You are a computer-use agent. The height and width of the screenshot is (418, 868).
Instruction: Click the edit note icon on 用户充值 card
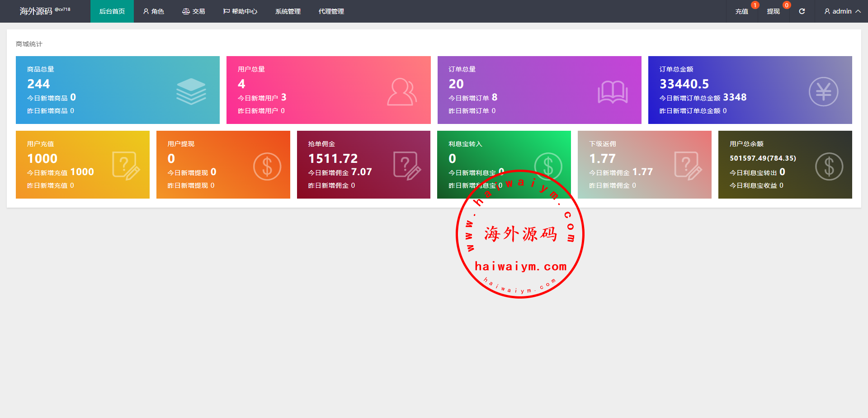(x=126, y=166)
